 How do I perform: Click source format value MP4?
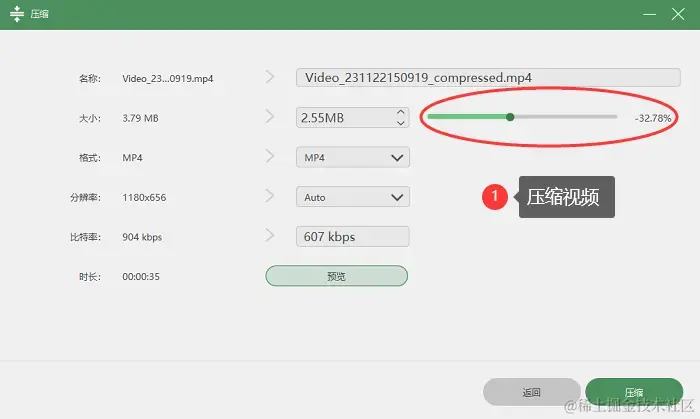tap(132, 158)
